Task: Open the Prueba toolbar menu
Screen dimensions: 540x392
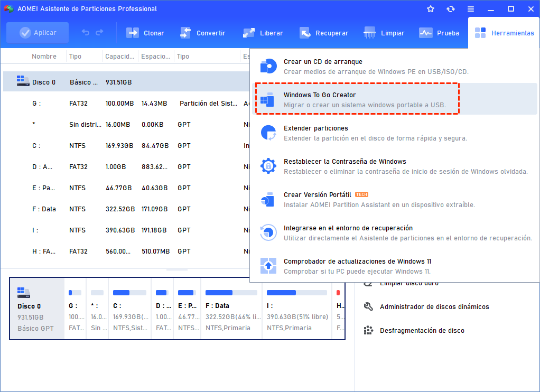Action: pyautogui.click(x=439, y=33)
